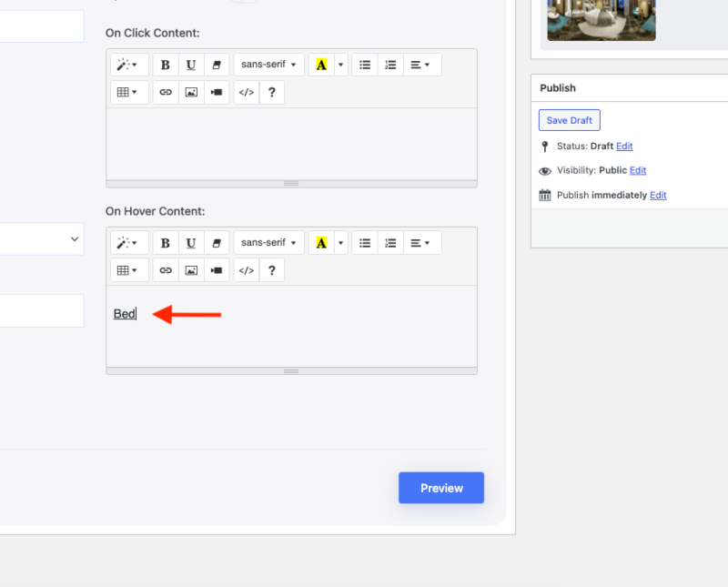The height and width of the screenshot is (587, 728).
Task: Insert picture in On Click Content editor
Action: [x=191, y=92]
